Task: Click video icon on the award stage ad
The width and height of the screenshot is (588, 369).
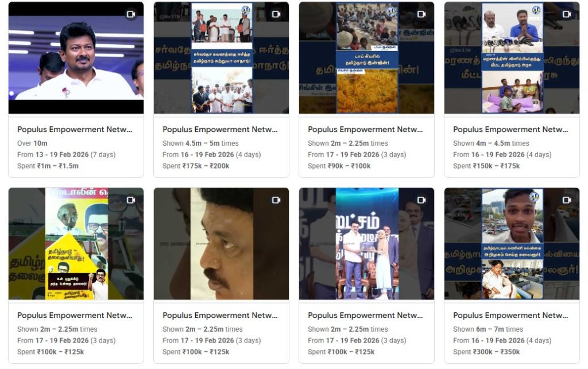Action: coord(421,200)
